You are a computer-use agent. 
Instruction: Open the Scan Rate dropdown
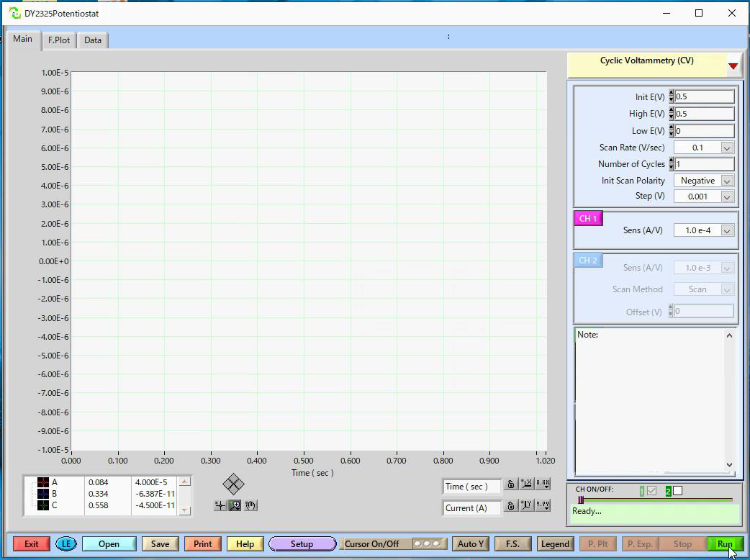tap(726, 148)
